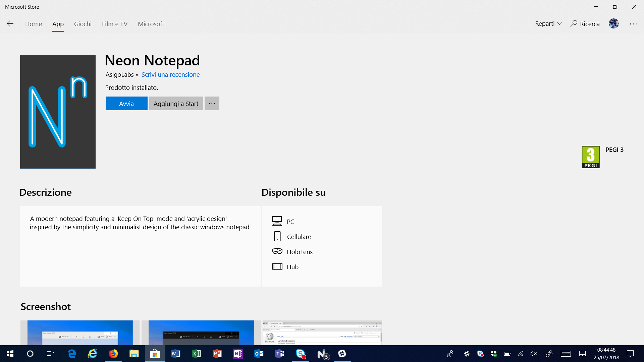Open the store's top-right more options menu

tap(634, 24)
